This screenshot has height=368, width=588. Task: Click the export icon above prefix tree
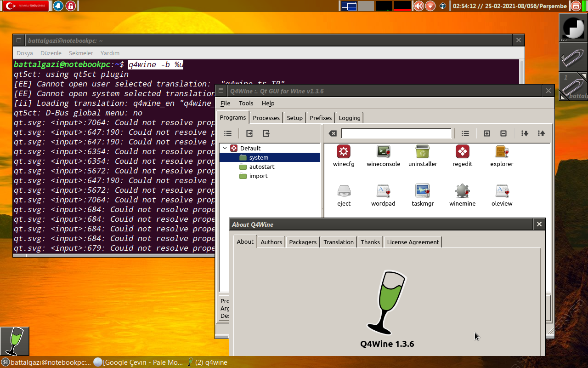(x=249, y=133)
